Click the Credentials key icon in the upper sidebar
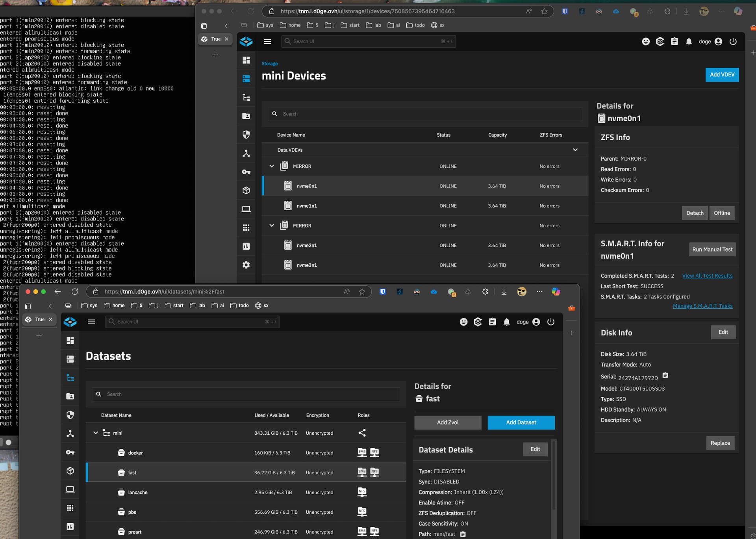This screenshot has height=539, width=756. click(246, 172)
